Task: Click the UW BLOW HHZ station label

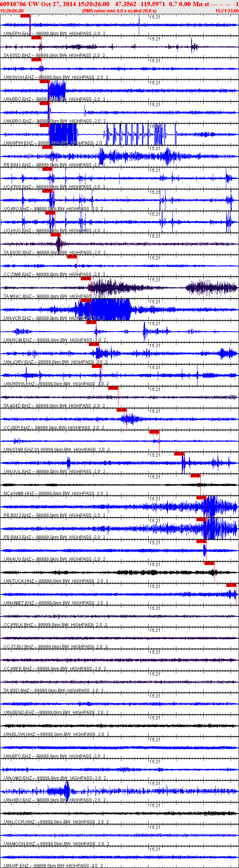Action: point(20,734)
